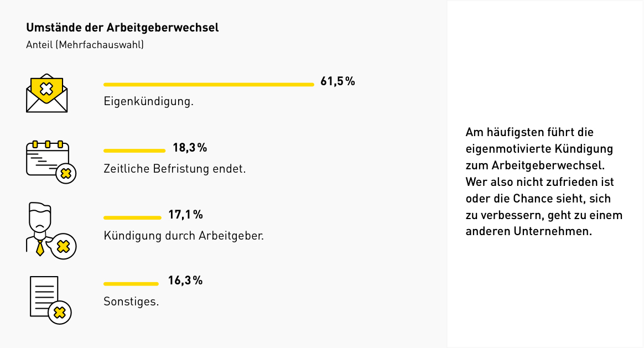Select the 61,5% value label
Viewport: 644px width, 348px height.
(x=337, y=81)
